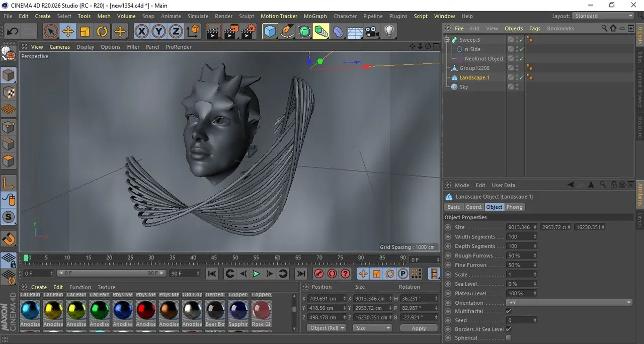Add a Light object
This screenshot has height=344, width=644.
point(388,32)
